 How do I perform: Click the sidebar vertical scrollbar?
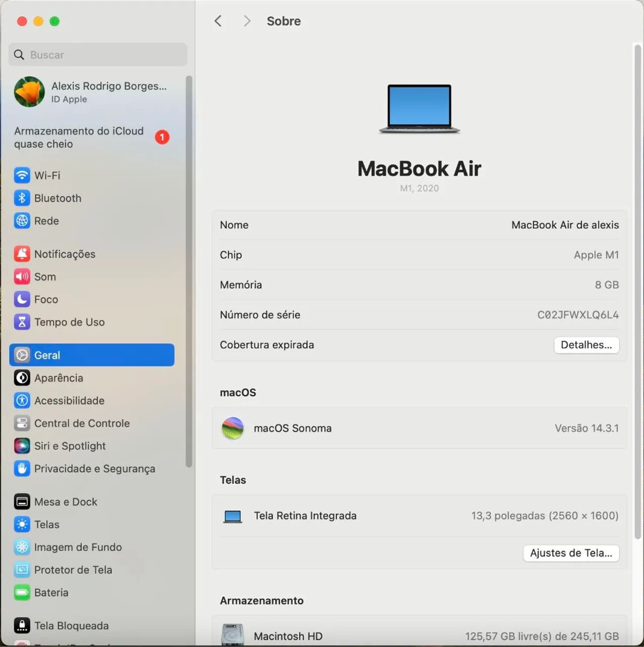[x=189, y=271]
